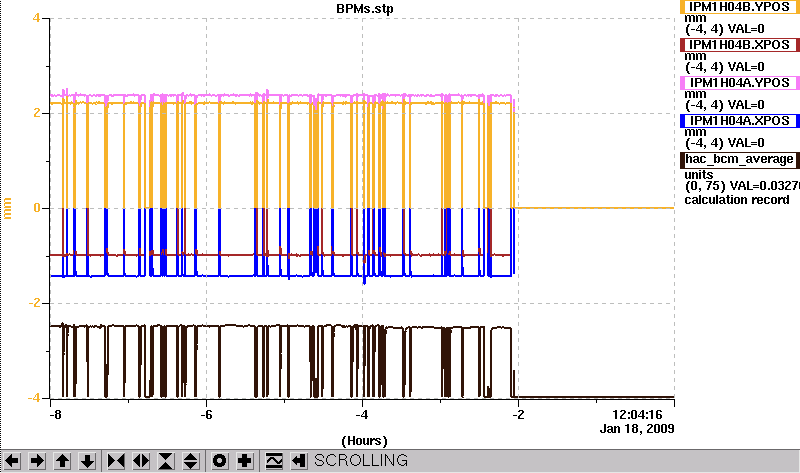Click the (Hours) x-axis label
Screen dimensions: 800x473
click(364, 441)
